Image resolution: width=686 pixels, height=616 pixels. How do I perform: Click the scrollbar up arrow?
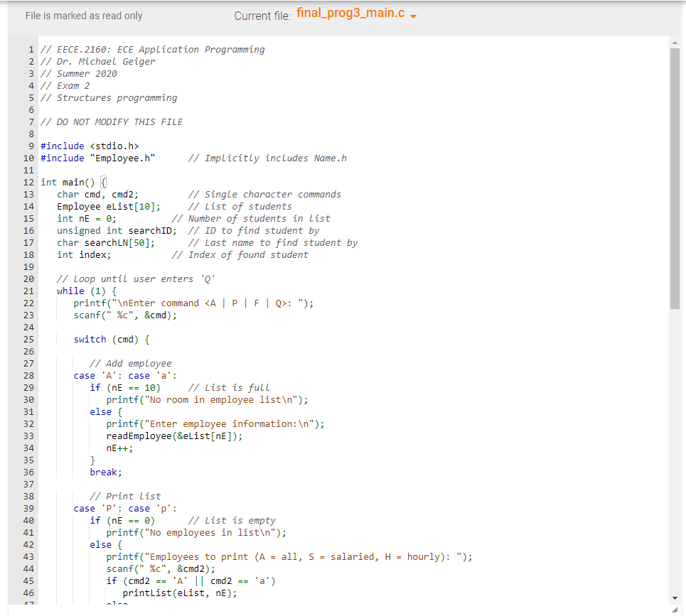pos(675,43)
